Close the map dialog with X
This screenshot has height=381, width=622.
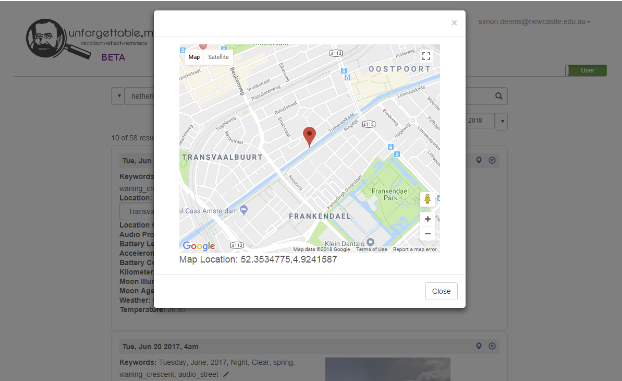[x=454, y=23]
